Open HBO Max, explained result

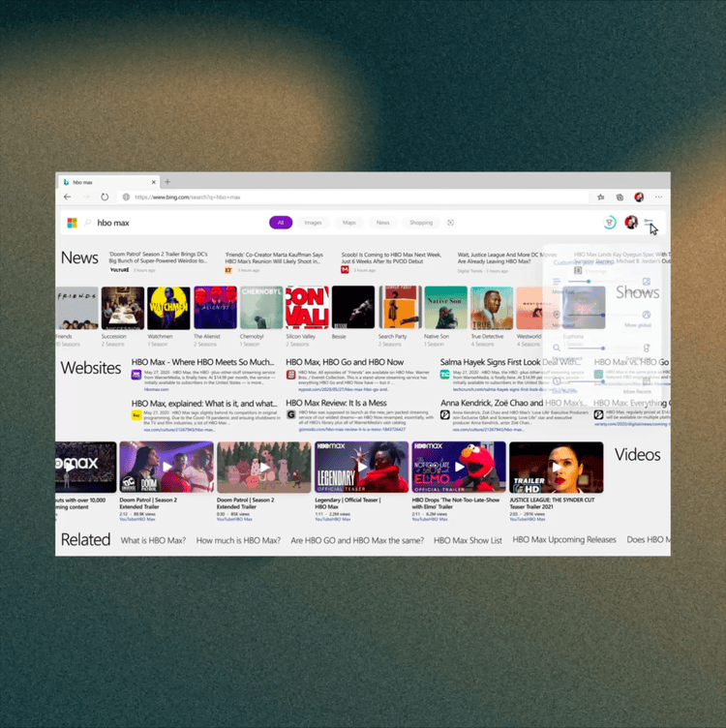click(204, 404)
